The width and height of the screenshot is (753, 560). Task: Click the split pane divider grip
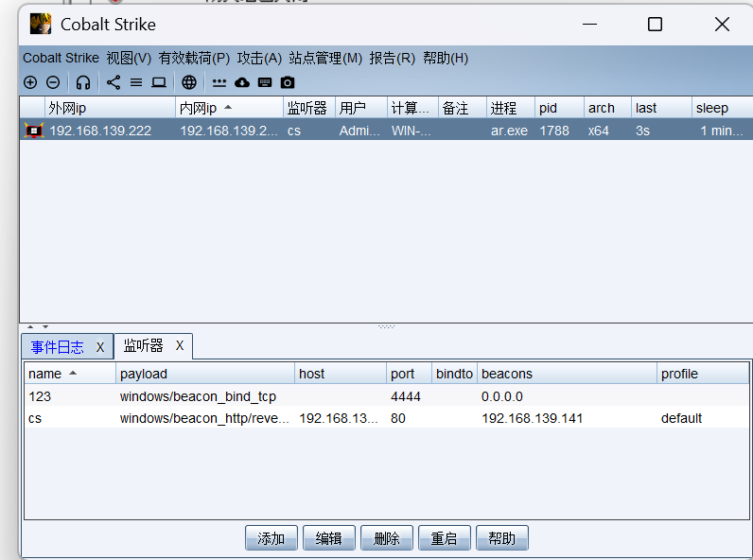pyautogui.click(x=387, y=326)
